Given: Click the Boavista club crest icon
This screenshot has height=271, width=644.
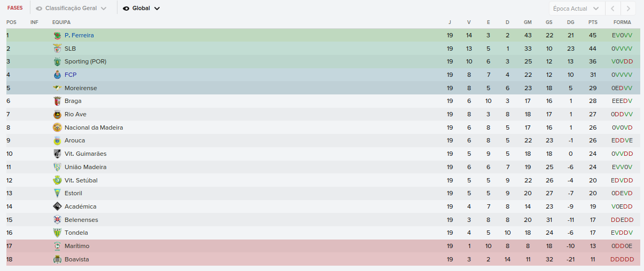Looking at the screenshot, I should (58, 259).
